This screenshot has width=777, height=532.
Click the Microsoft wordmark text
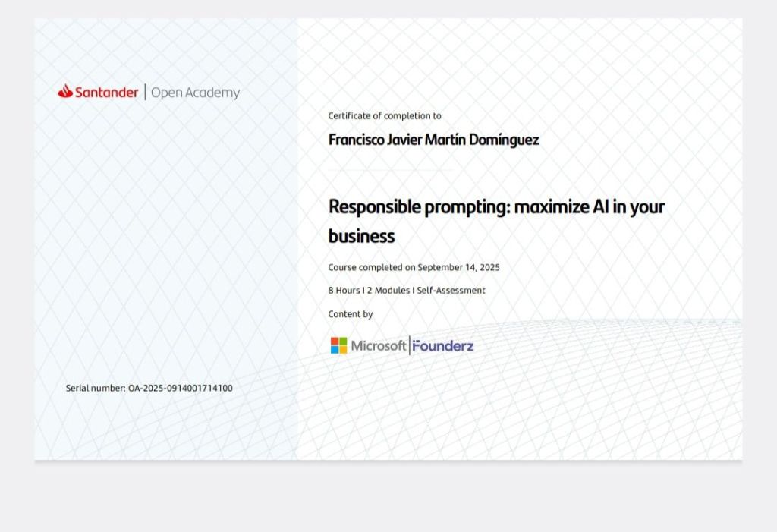click(x=378, y=346)
